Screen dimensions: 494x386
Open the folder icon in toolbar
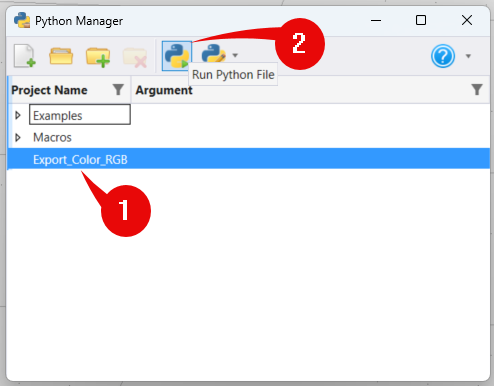click(x=61, y=56)
